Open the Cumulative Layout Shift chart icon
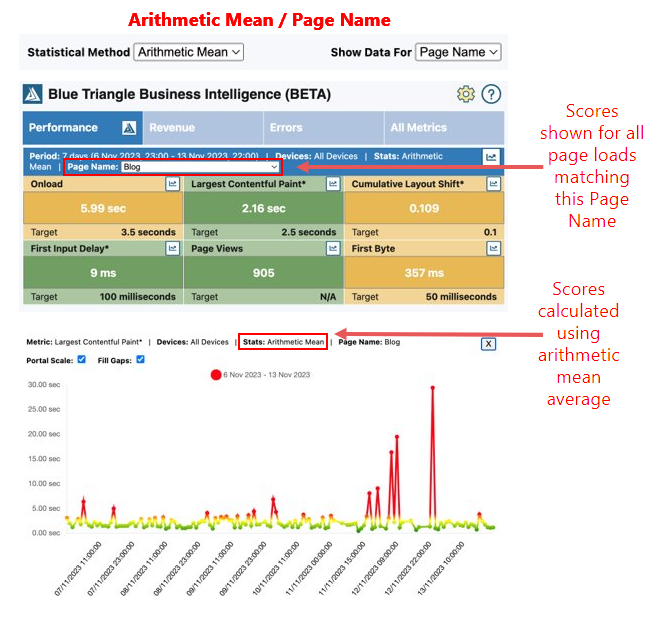Screen dimensions: 654x624 tap(493, 184)
